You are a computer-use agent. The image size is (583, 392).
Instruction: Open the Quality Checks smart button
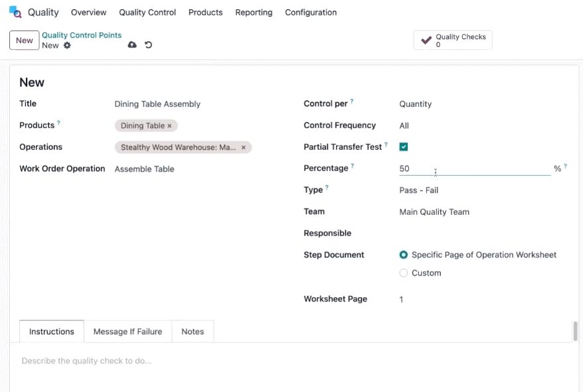(453, 40)
